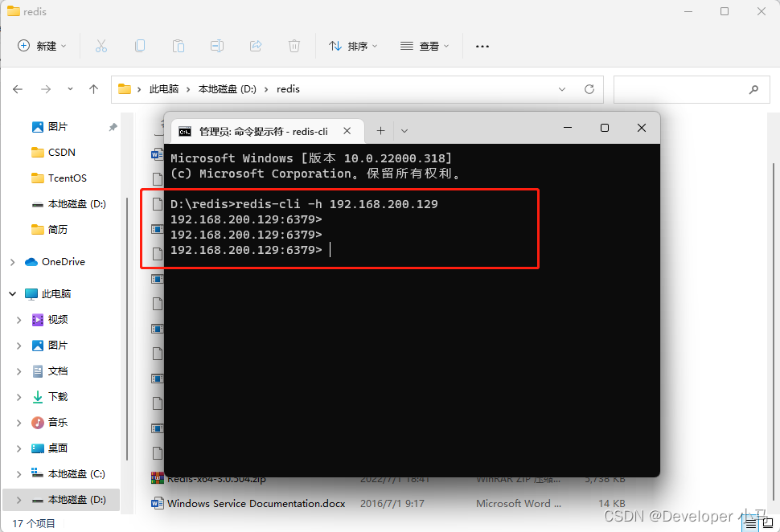The image size is (780, 532).
Task: Open the terminal profile dropdown chevron
Action: pyautogui.click(x=404, y=131)
